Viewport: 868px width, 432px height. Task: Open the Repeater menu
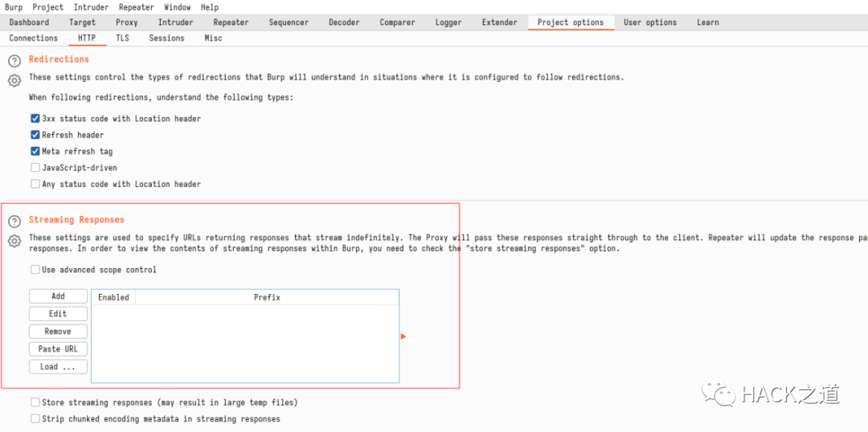pos(137,7)
